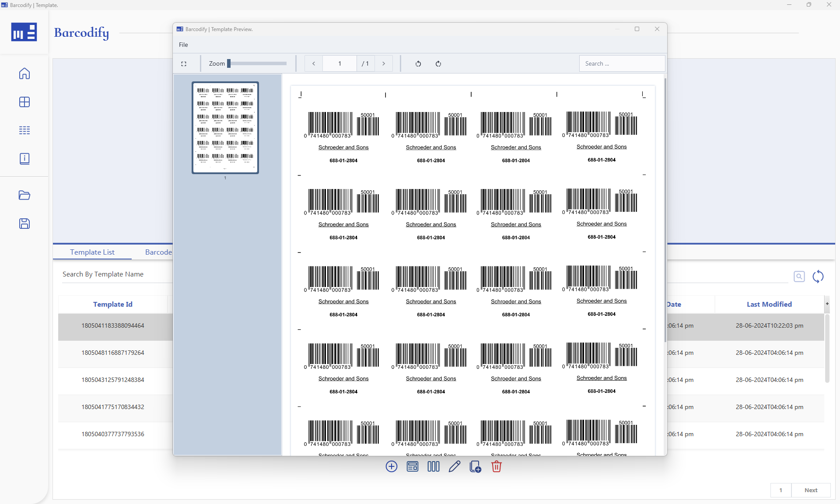
Task: Click the barcode columns icon in bottom toolbar
Action: click(433, 466)
